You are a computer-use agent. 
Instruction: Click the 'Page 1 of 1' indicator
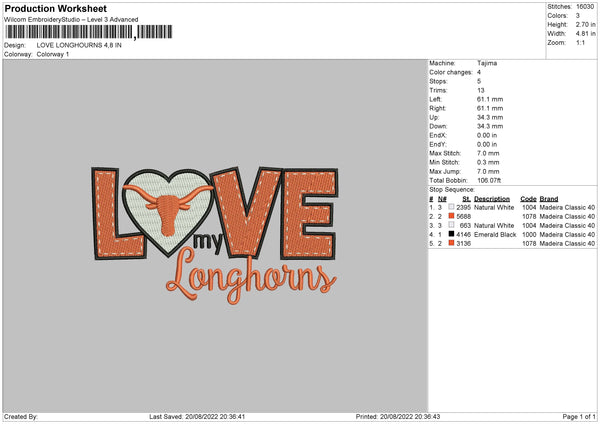[579, 416]
